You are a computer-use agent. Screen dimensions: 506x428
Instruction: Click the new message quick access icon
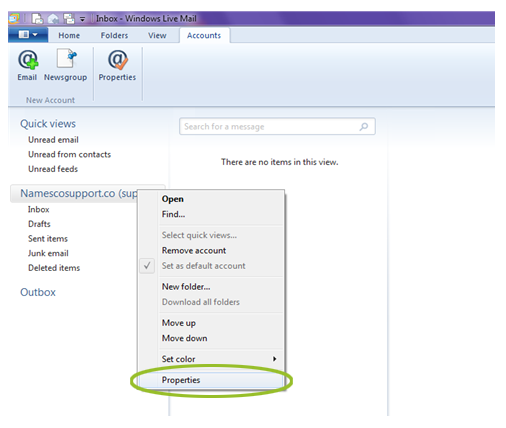pyautogui.click(x=37, y=19)
